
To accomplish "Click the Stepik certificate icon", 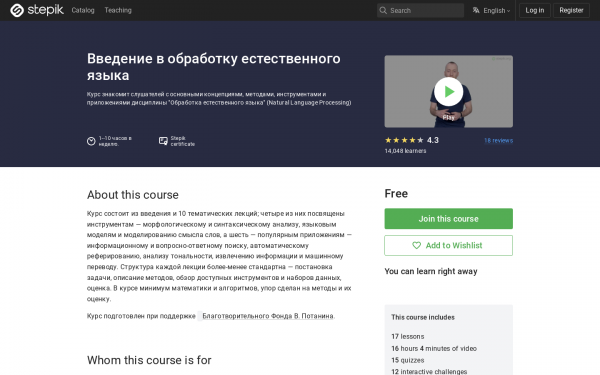I will [163, 141].
